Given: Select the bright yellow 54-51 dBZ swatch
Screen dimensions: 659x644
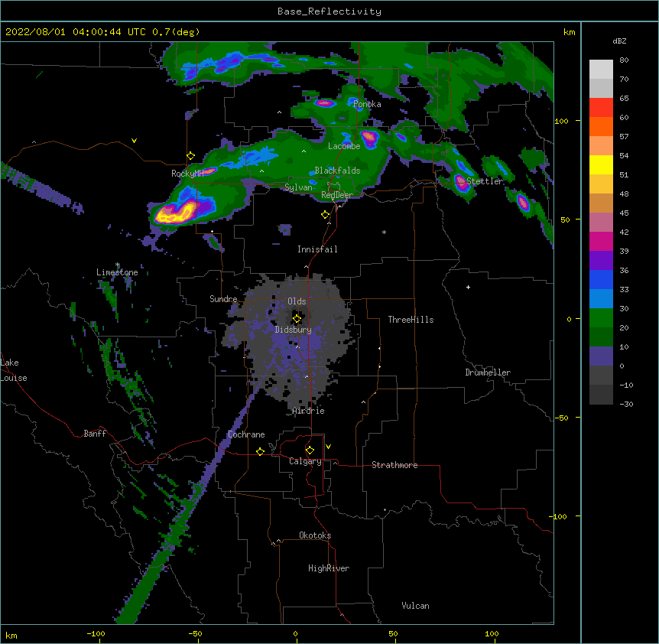Looking at the screenshot, I should coord(601,164).
